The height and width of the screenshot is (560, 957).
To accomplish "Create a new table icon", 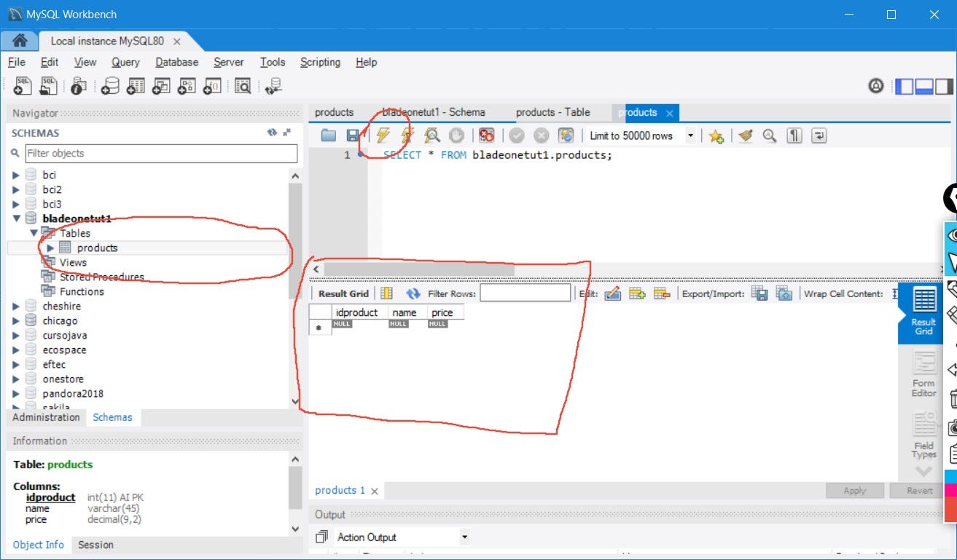I will pyautogui.click(x=136, y=86).
